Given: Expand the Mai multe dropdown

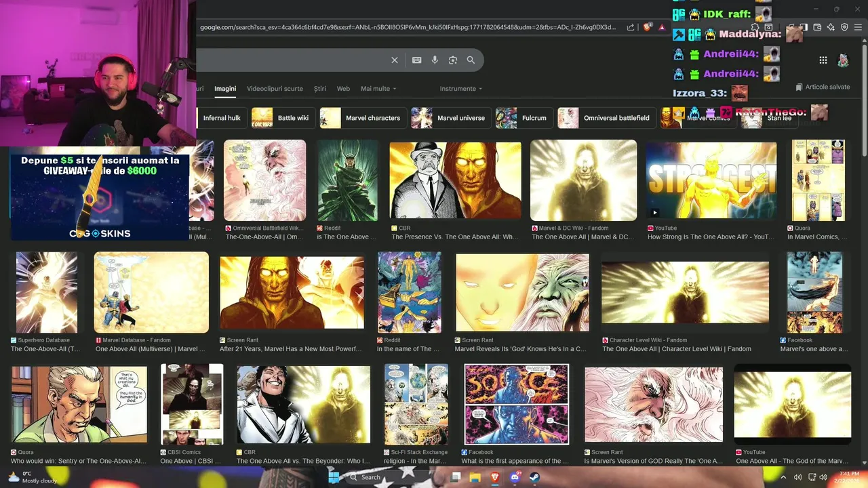Looking at the screenshot, I should pyautogui.click(x=378, y=89).
